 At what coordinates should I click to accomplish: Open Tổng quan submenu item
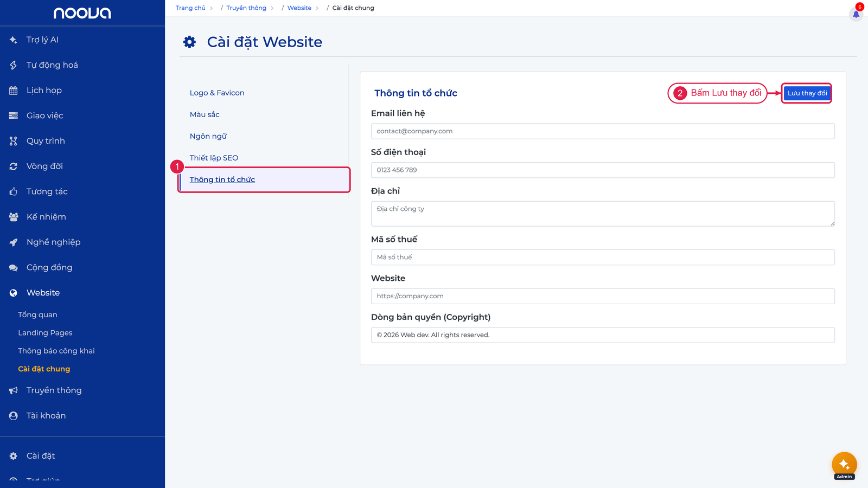(x=37, y=314)
